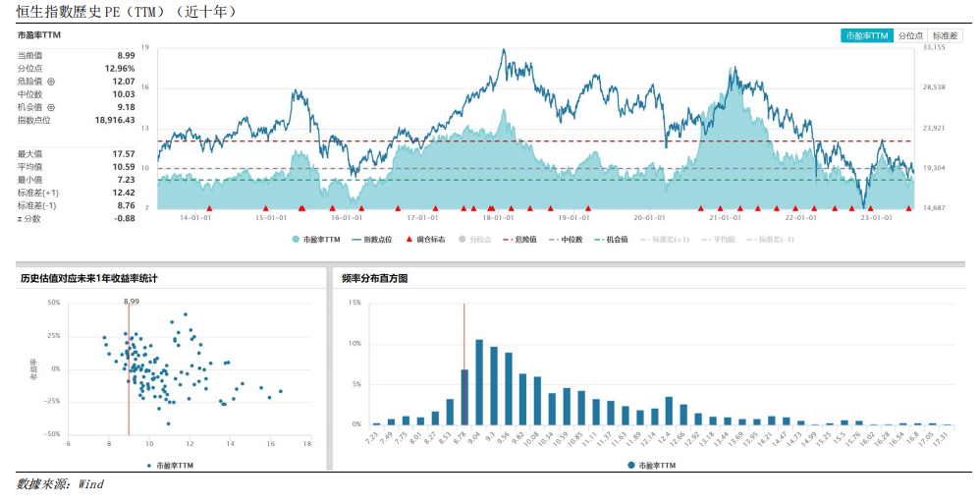Click the 14,687 right axis label
This screenshot has width=980, height=504.
coord(934,207)
